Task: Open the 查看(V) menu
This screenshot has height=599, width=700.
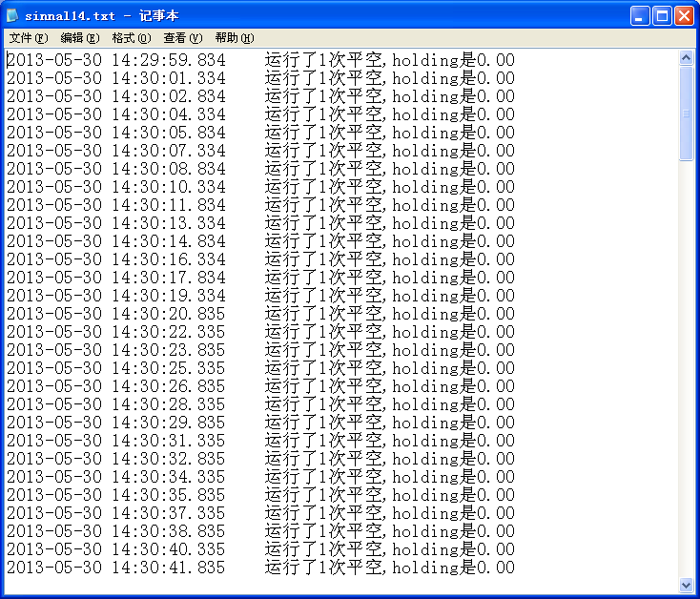Action: (183, 38)
